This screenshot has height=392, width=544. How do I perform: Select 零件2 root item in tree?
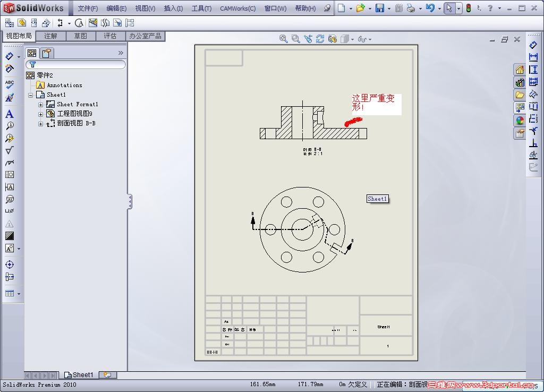(39, 75)
